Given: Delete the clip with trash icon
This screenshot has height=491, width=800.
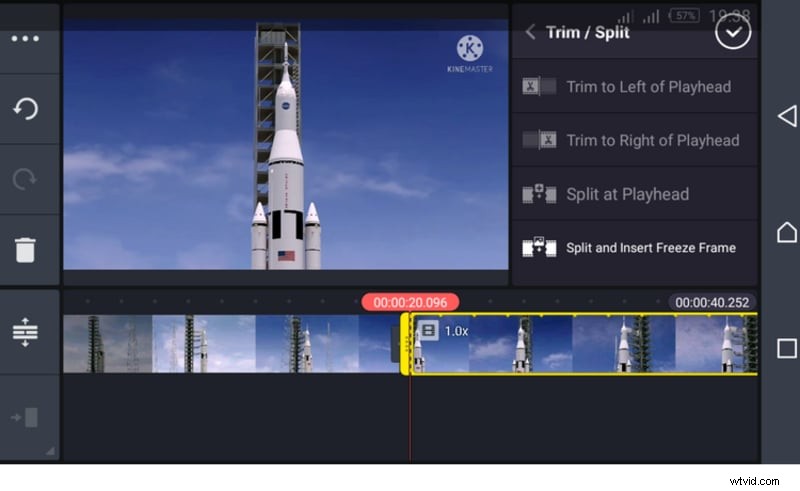Looking at the screenshot, I should click(x=25, y=249).
